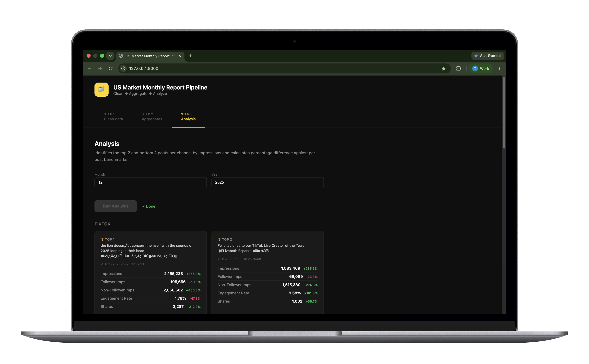Close the US Market Monthly Report tab
Viewport: 589px width, 364px height.
click(180, 56)
